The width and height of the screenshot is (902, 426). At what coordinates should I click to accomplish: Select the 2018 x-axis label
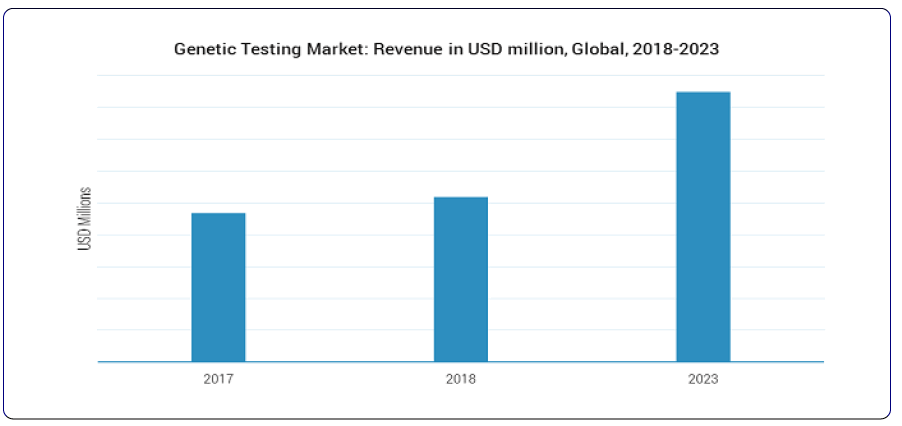[461, 380]
